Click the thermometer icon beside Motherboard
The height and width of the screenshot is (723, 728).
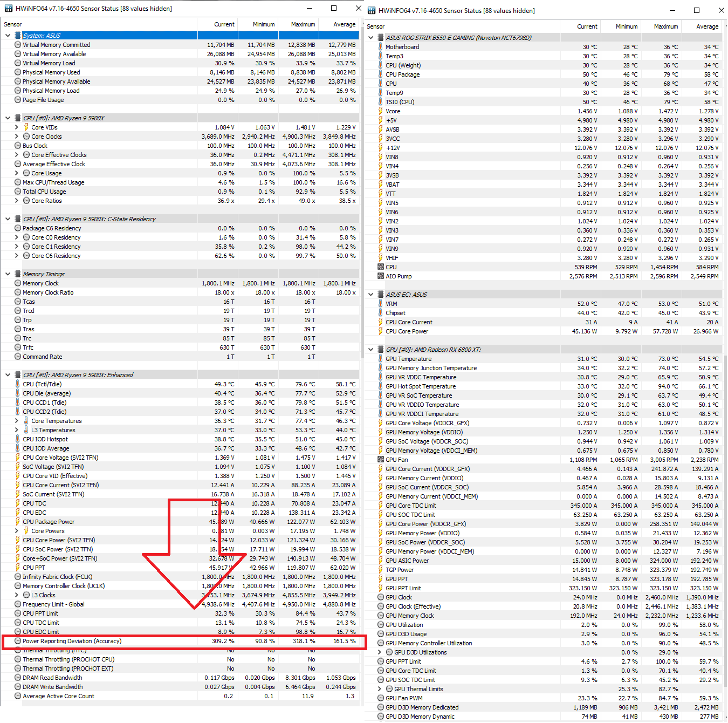[381, 47]
